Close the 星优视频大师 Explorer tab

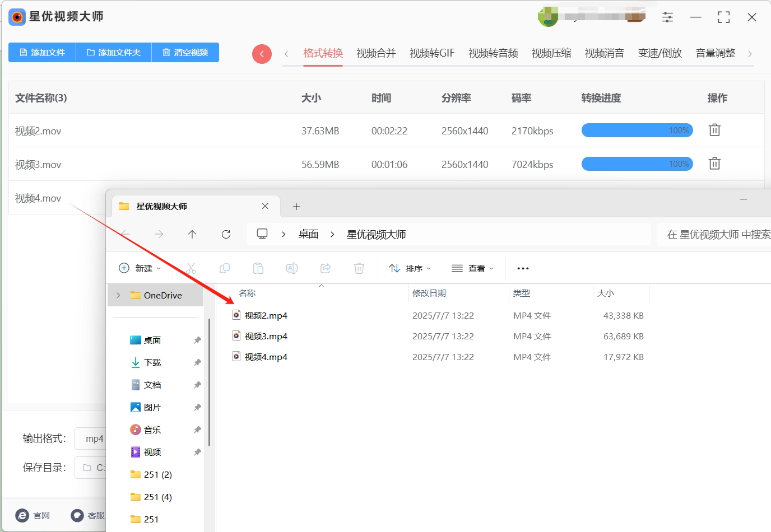pos(265,206)
